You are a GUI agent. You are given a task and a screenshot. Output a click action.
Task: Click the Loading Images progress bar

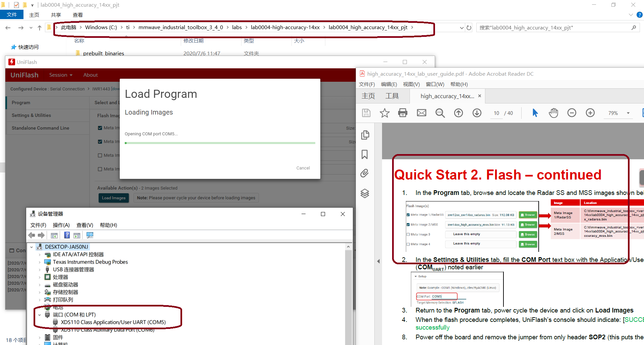click(x=220, y=143)
